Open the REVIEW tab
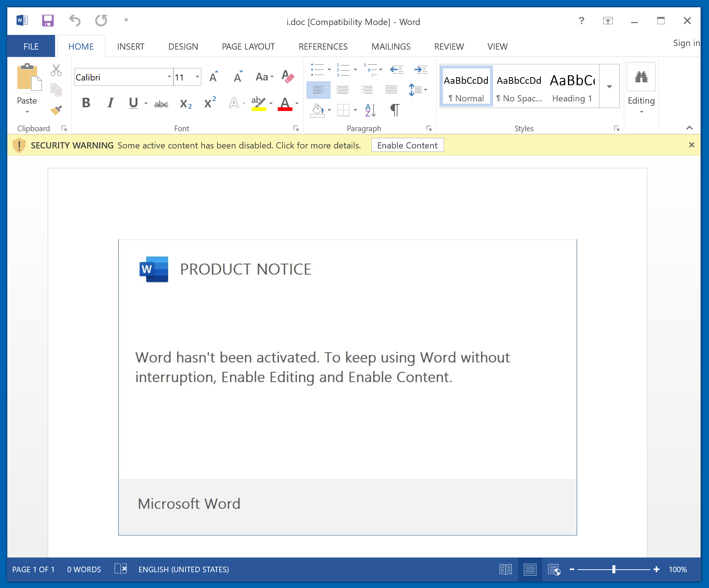This screenshot has height=588, width=709. pos(449,47)
